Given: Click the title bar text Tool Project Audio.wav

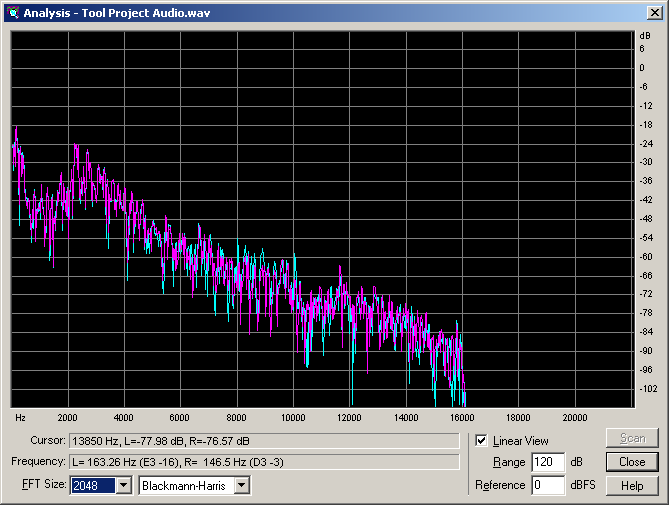Looking at the screenshot, I should (x=147, y=12).
